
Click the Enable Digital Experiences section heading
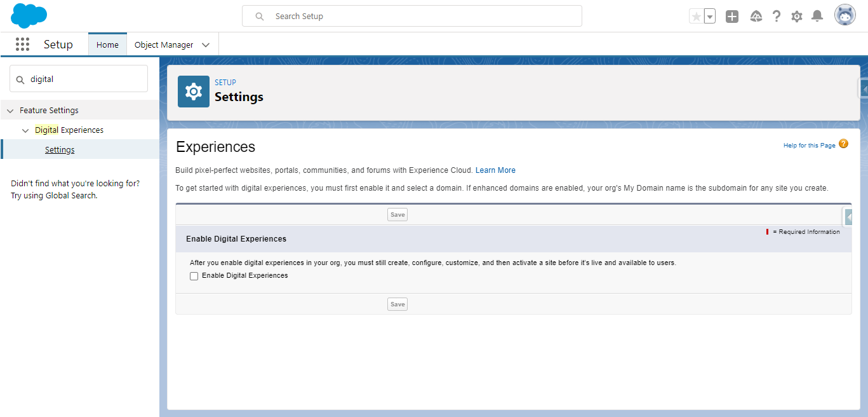(x=236, y=239)
